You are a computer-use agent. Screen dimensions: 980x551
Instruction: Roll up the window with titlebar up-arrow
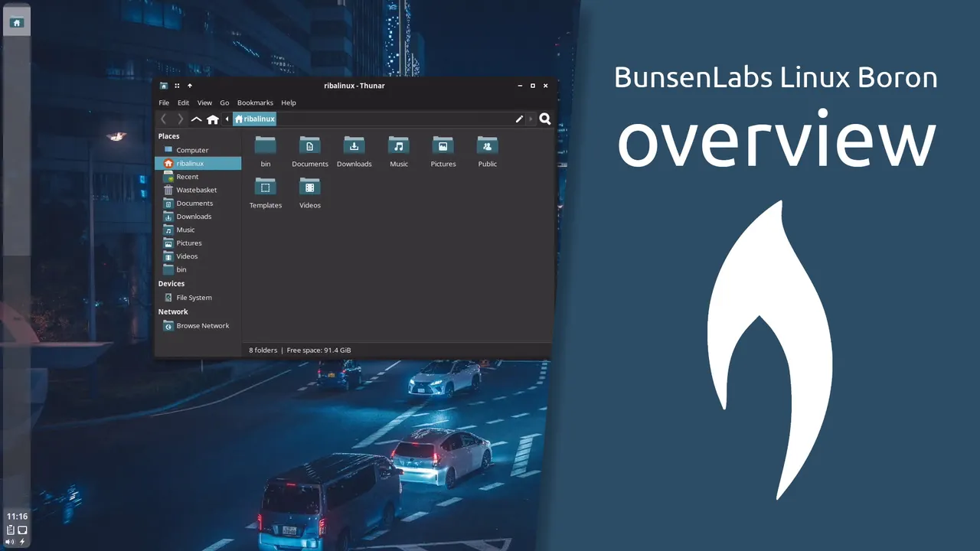(x=190, y=86)
